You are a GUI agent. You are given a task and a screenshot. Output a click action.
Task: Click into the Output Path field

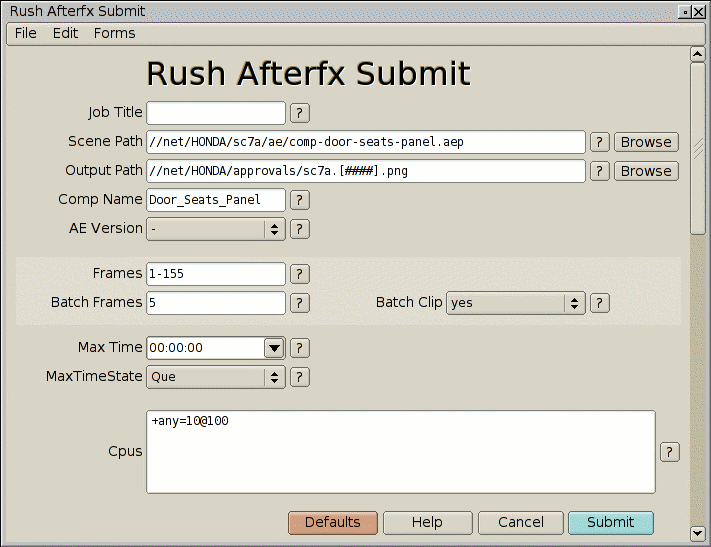pyautogui.click(x=366, y=171)
